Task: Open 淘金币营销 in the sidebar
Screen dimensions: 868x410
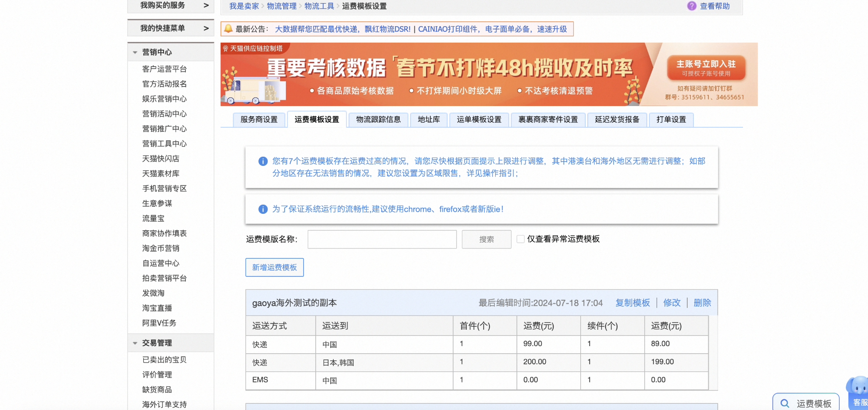Action: [160, 248]
